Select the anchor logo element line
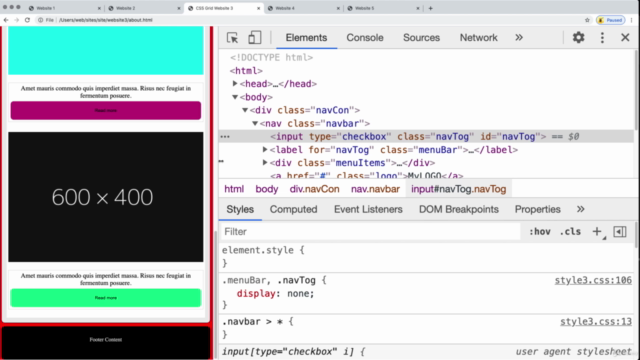This screenshot has width=640, height=360. point(367,176)
